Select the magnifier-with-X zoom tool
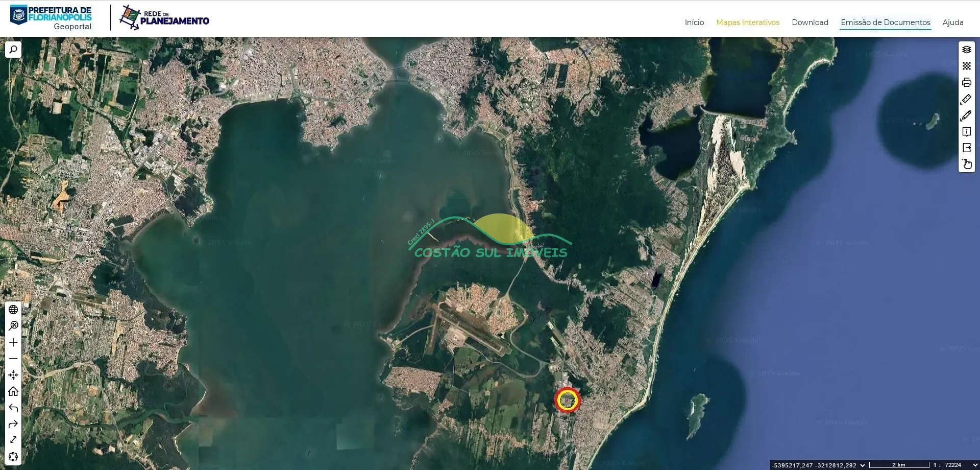This screenshot has width=980, height=470. (13, 326)
